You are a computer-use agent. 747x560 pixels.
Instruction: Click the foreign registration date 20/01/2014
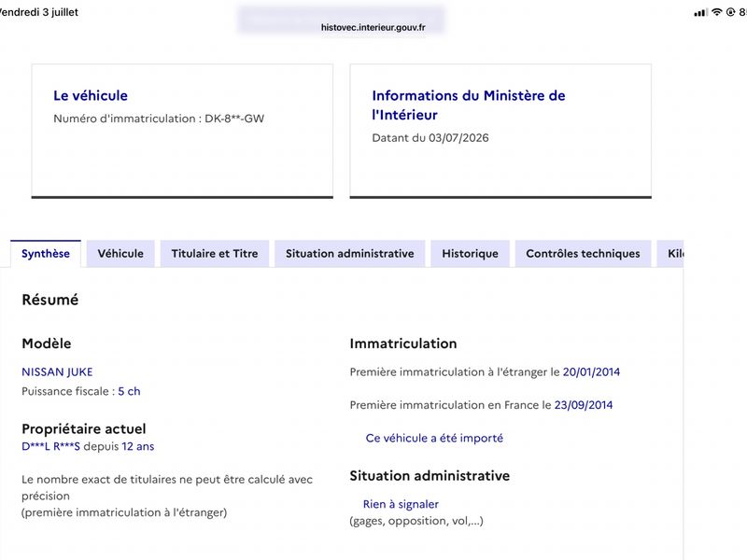pos(591,371)
